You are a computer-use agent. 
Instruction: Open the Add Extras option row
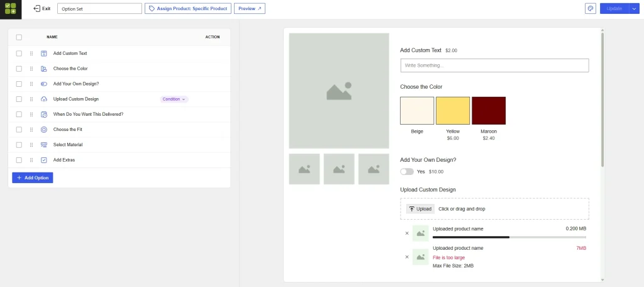coord(119,160)
